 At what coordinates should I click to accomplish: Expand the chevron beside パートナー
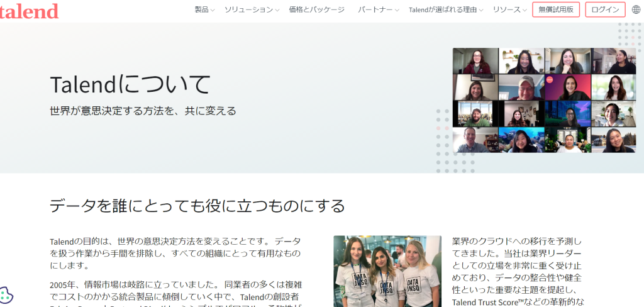(x=397, y=10)
